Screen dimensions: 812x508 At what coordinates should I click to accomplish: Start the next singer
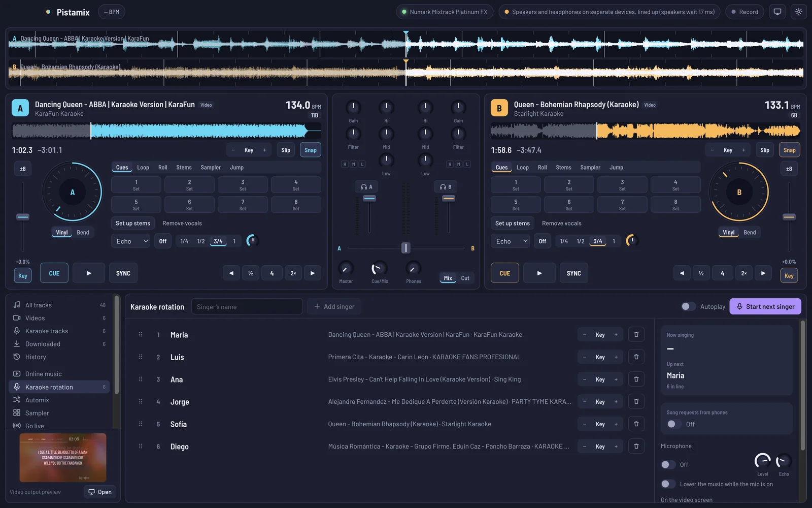click(x=765, y=306)
